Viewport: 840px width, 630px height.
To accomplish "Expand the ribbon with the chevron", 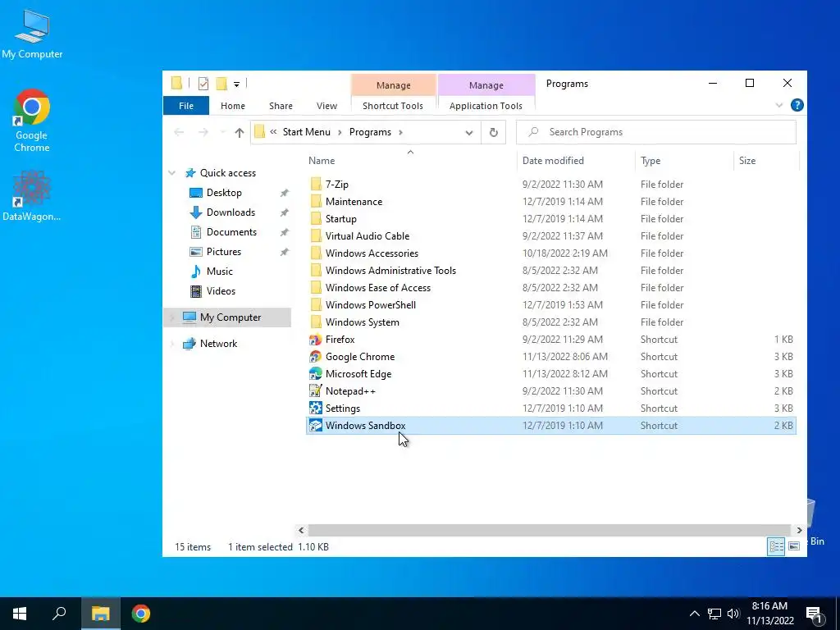I will pyautogui.click(x=779, y=106).
